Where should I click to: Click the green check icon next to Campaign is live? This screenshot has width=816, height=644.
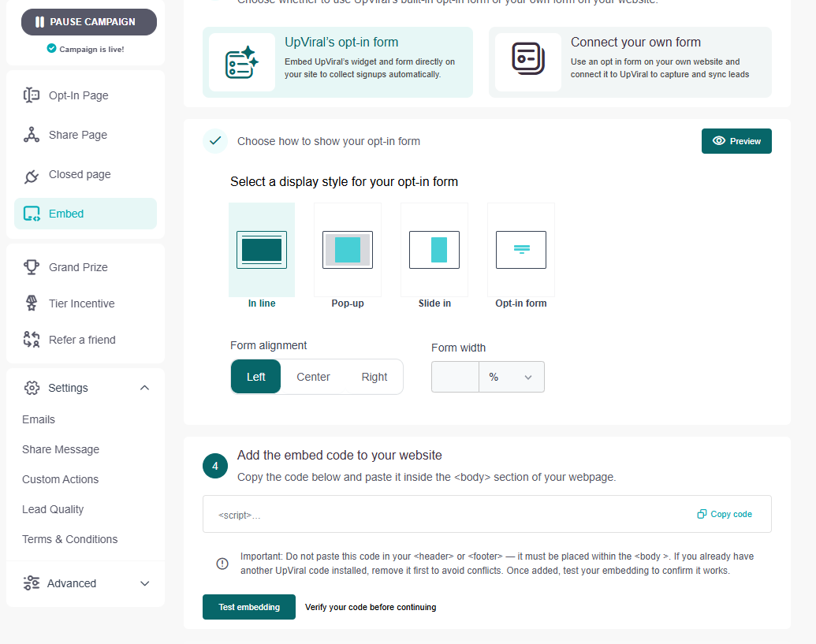pos(51,48)
